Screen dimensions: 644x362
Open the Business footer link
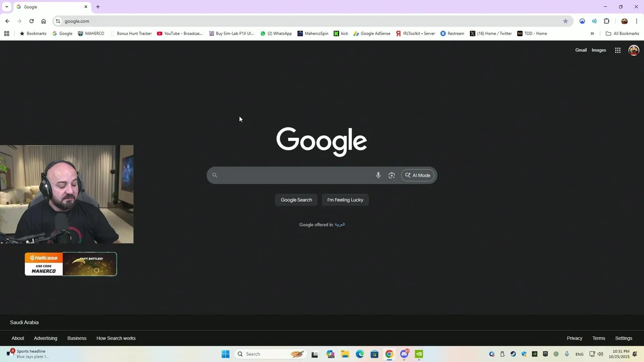click(77, 338)
